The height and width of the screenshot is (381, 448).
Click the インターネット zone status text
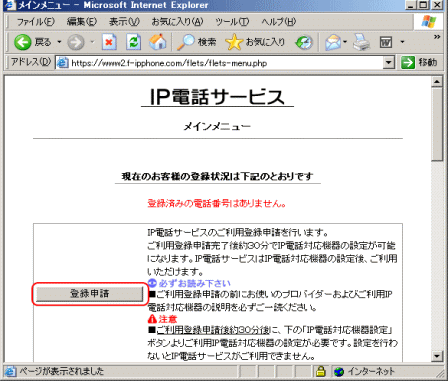371,371
